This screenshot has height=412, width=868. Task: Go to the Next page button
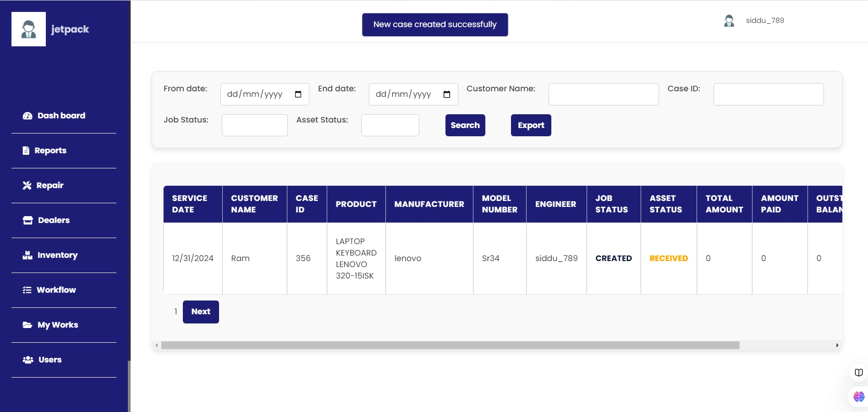pos(201,312)
